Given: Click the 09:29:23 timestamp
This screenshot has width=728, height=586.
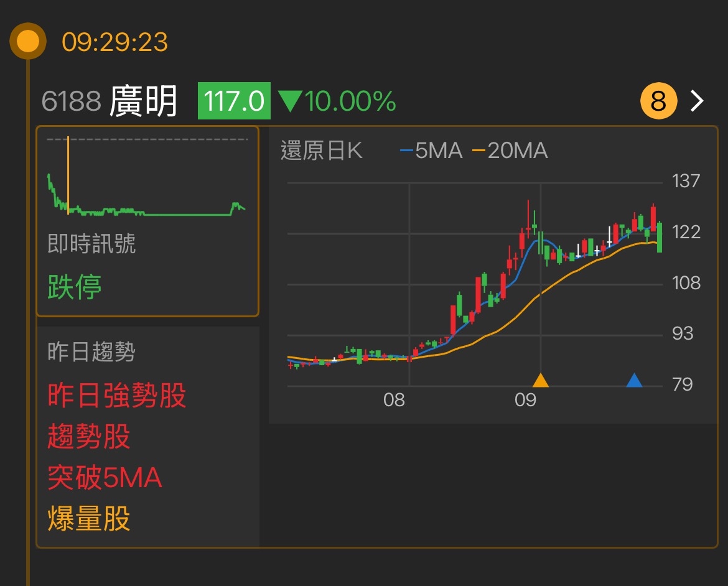Looking at the screenshot, I should (x=114, y=42).
